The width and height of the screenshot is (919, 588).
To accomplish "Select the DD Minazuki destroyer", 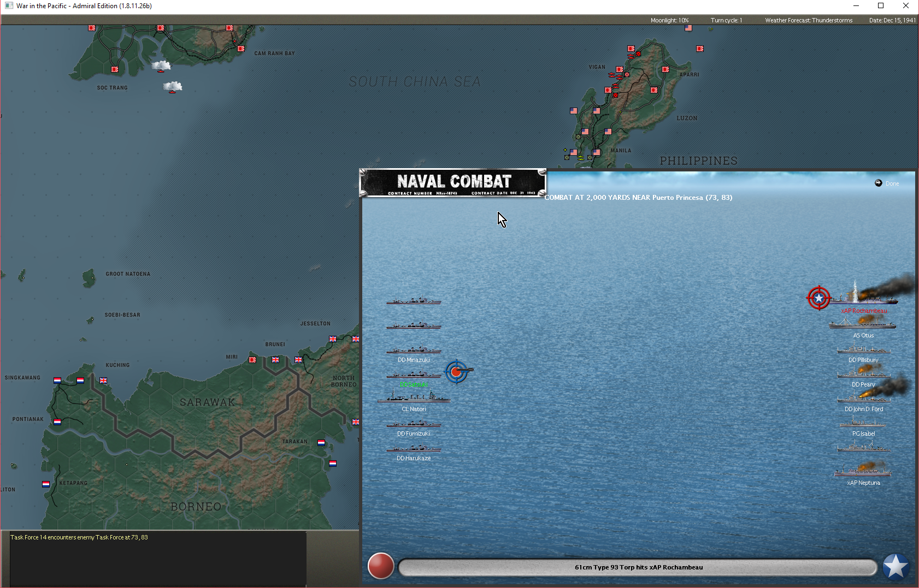I will (414, 350).
